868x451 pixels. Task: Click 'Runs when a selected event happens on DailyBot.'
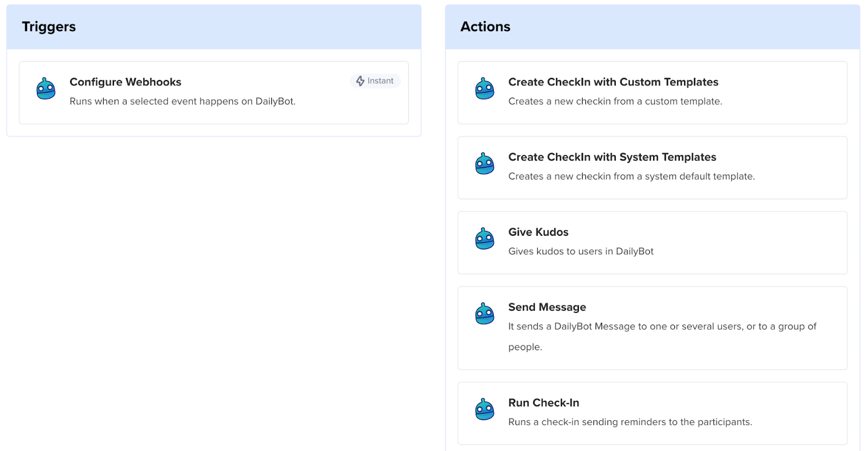point(182,101)
